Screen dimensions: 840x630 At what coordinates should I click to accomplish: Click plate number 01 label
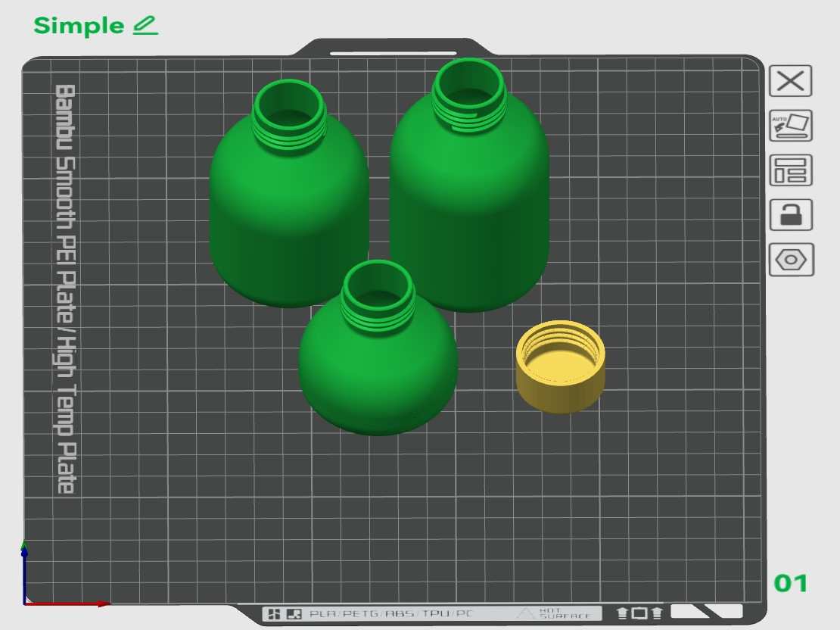coord(791,583)
